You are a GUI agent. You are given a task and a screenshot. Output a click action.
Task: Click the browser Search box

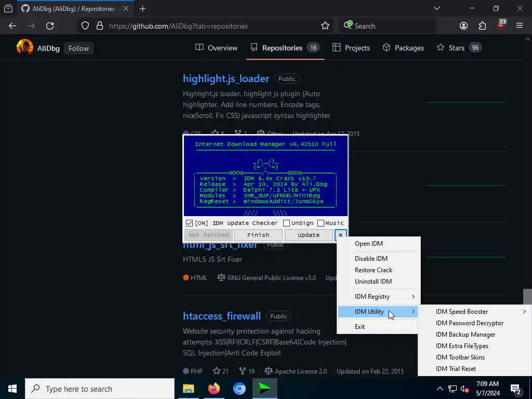coord(387,26)
